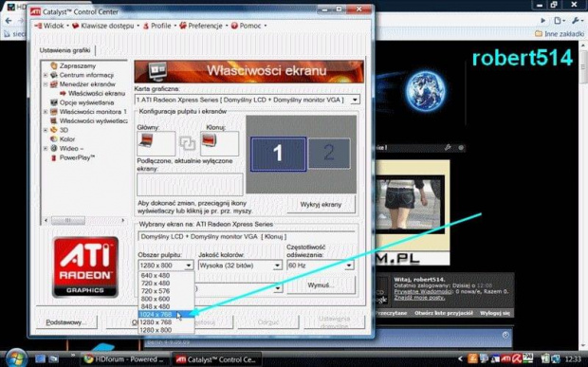Screen dimensions: 588x367
Task: Select display 2 in the layout preview
Action: coord(329,153)
